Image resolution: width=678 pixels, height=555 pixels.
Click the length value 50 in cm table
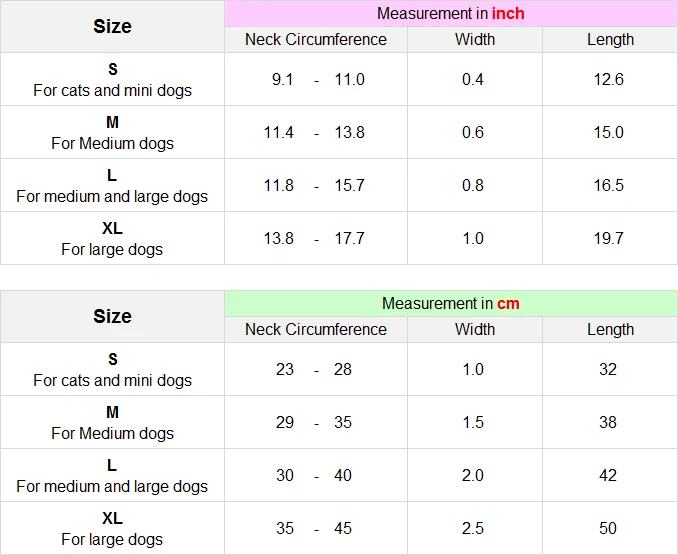click(608, 529)
